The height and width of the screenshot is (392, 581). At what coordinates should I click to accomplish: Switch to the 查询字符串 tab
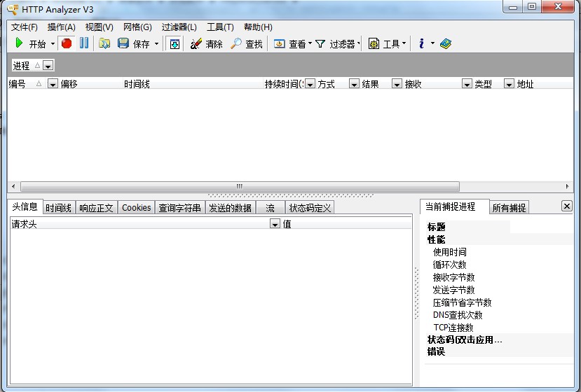click(x=179, y=208)
